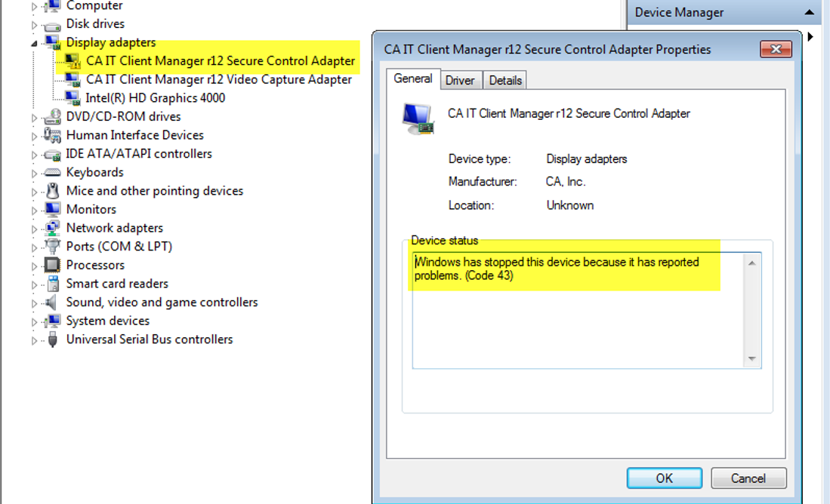Click the OK button
This screenshot has width=830, height=504.
(665, 478)
